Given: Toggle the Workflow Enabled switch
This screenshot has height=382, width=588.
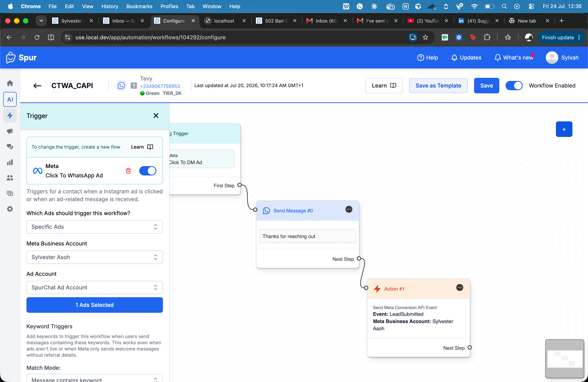Looking at the screenshot, I should tap(514, 86).
